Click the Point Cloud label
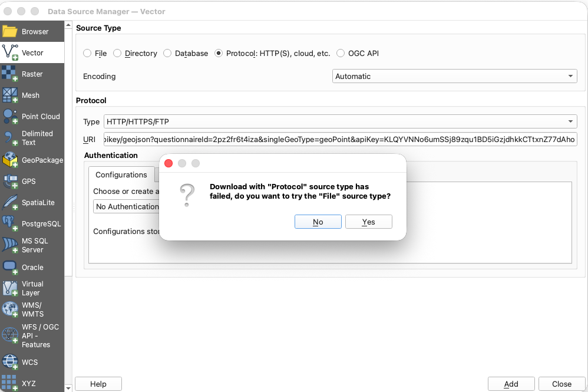The height and width of the screenshot is (392, 588). point(41,116)
